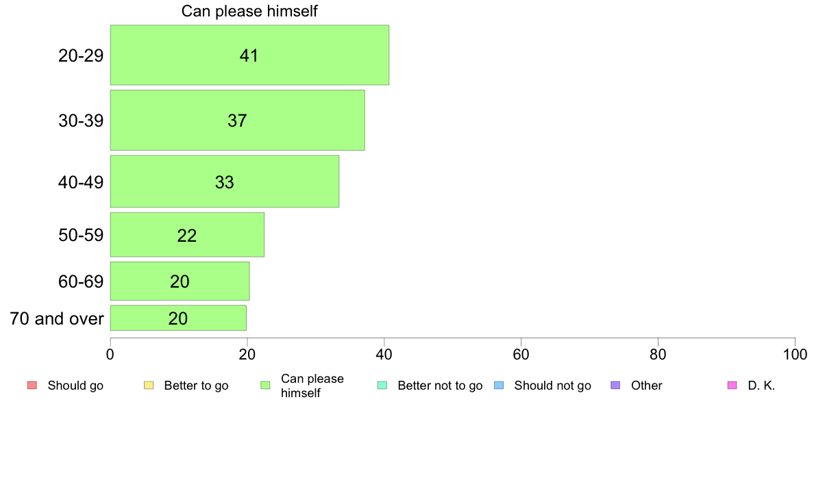Select the blue Should not go swatch
Viewport: 814px width, 504px height.
point(499,385)
